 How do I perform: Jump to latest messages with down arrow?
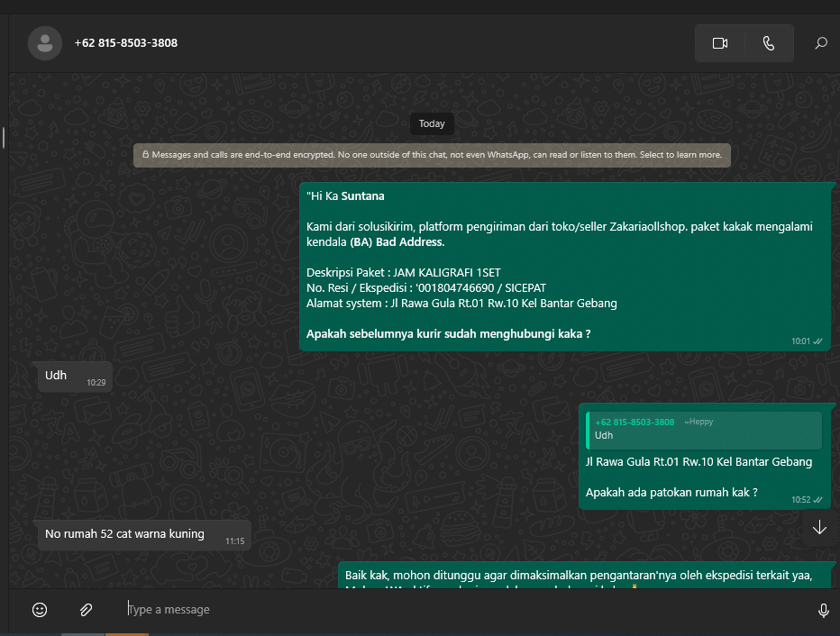pyautogui.click(x=818, y=528)
